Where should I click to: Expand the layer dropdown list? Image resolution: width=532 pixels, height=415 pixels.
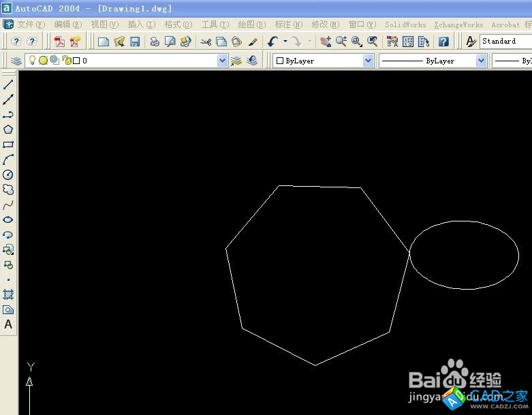(222, 61)
